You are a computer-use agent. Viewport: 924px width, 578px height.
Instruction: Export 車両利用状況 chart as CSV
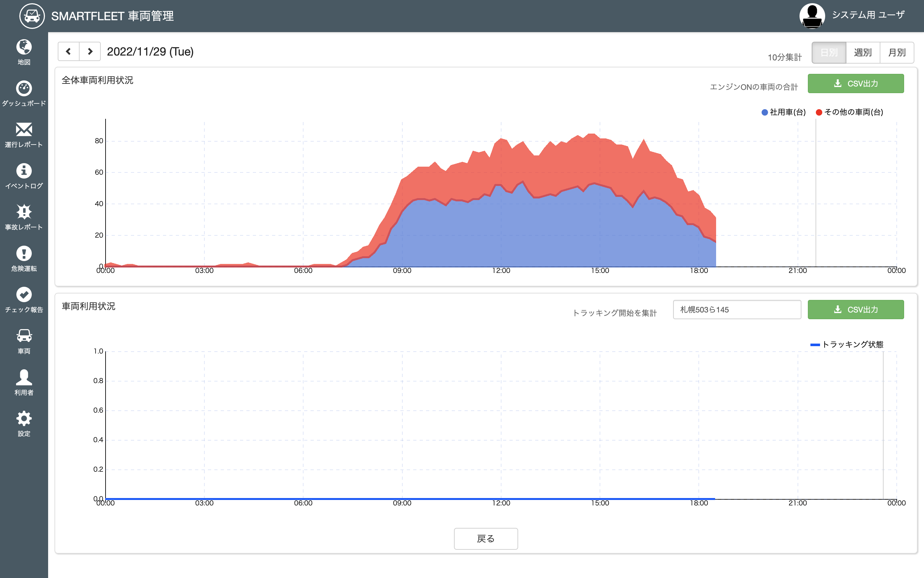[856, 309]
